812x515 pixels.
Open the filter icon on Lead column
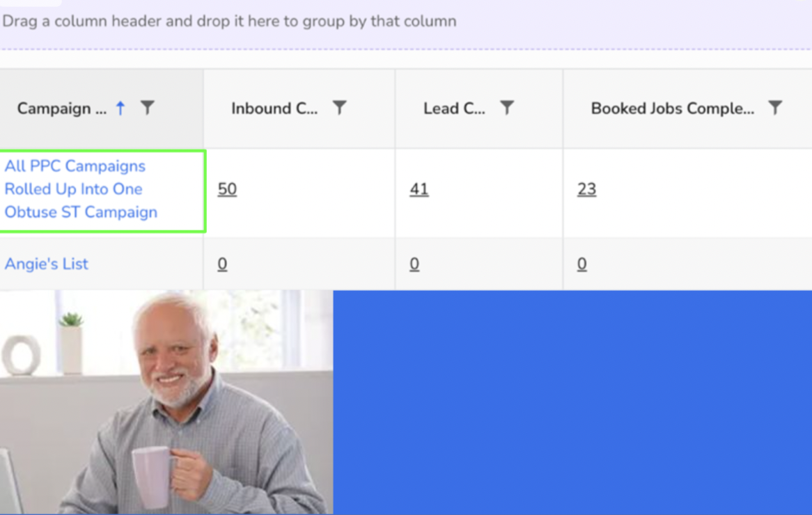coord(508,108)
